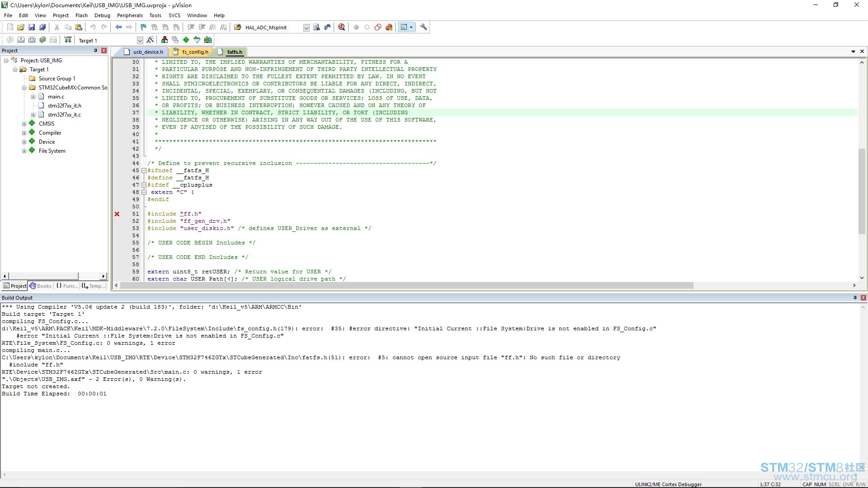Viewport: 868px width, 488px height.
Task: Open the HAL_ADC_MspInit find combo box dropdown
Action: point(306,28)
